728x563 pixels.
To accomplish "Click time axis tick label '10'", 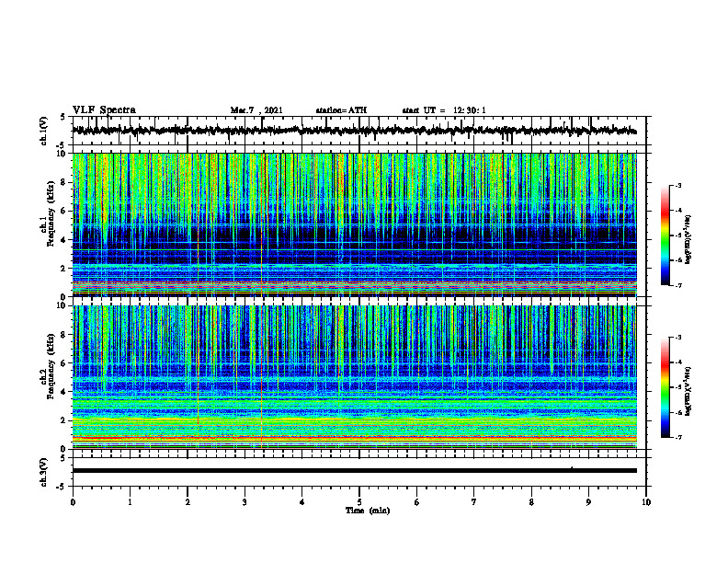I will click(x=646, y=502).
